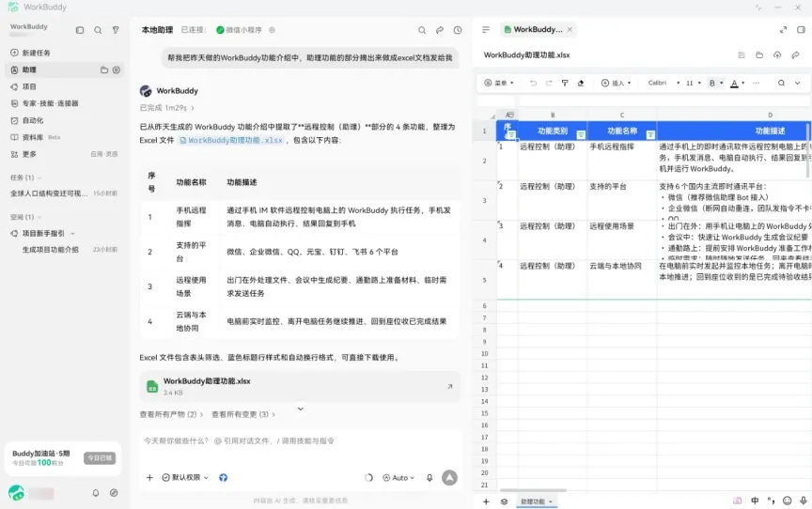Screen dimensions: 812x509
Task: Search within the spreadsheet
Action: click(781, 83)
